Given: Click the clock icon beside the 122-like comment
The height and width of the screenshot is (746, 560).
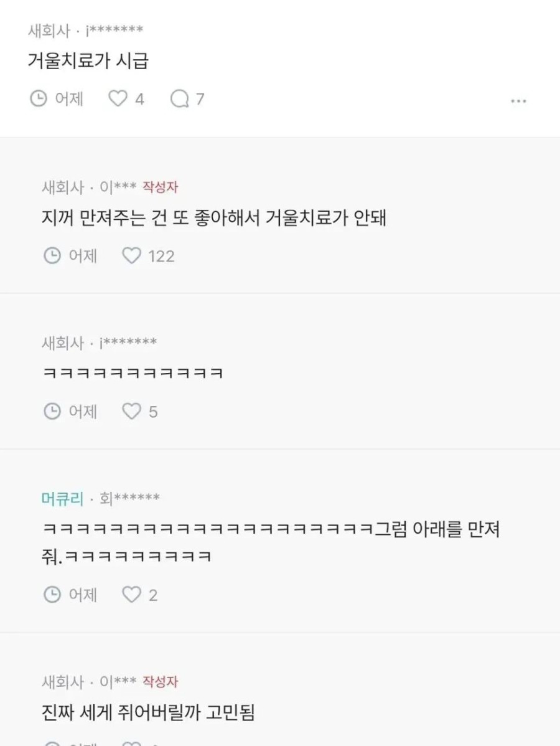Looking at the screenshot, I should [52, 255].
